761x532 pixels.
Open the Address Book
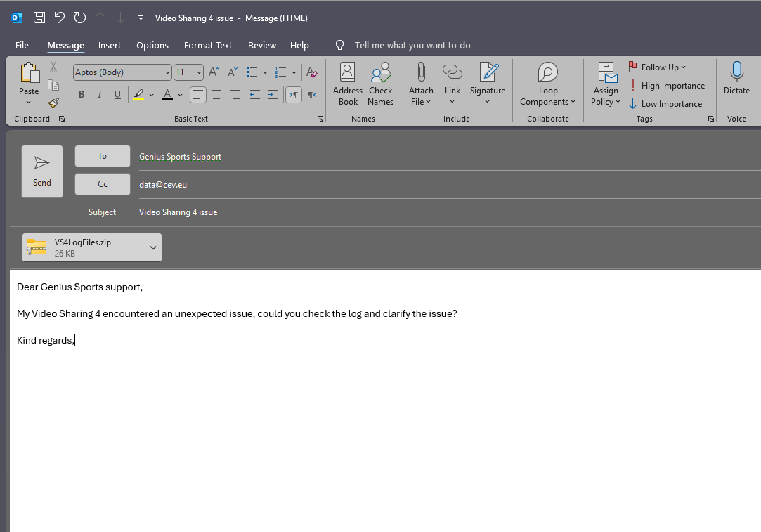tap(348, 84)
